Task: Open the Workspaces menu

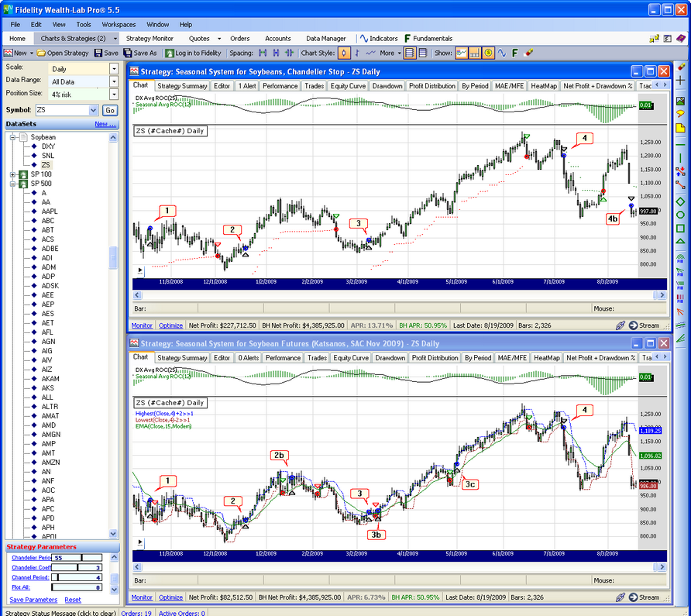Action: [x=118, y=24]
